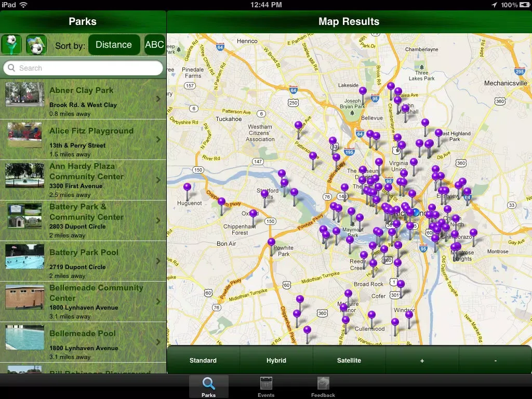Tap the status bar clock 12:44 PM
The height and width of the screenshot is (399, 532).
coord(266,5)
